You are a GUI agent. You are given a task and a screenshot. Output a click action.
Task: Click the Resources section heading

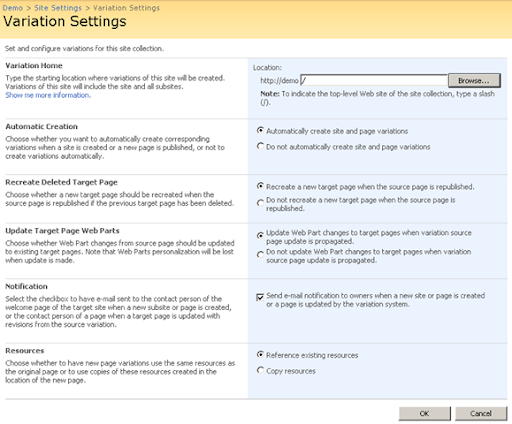coord(25,351)
